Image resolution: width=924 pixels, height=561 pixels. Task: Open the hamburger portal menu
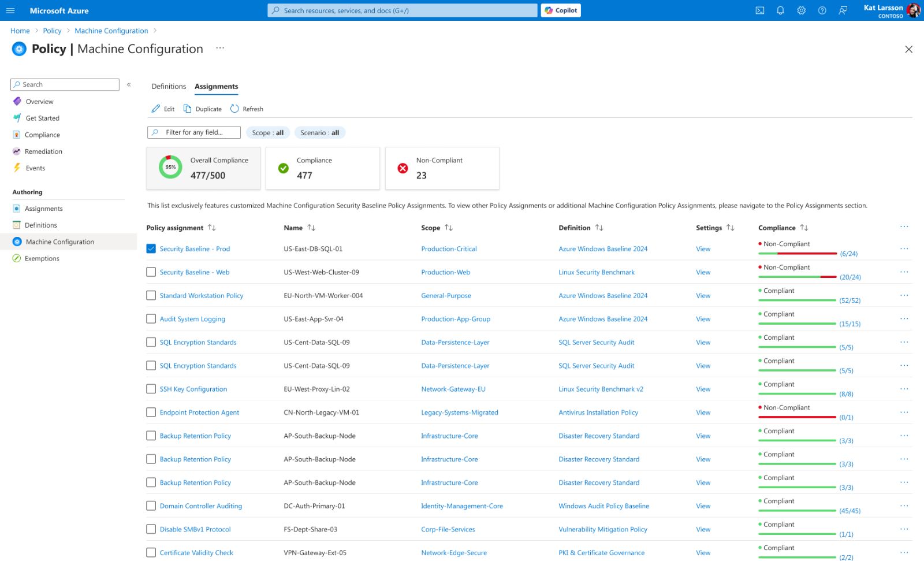(x=10, y=10)
